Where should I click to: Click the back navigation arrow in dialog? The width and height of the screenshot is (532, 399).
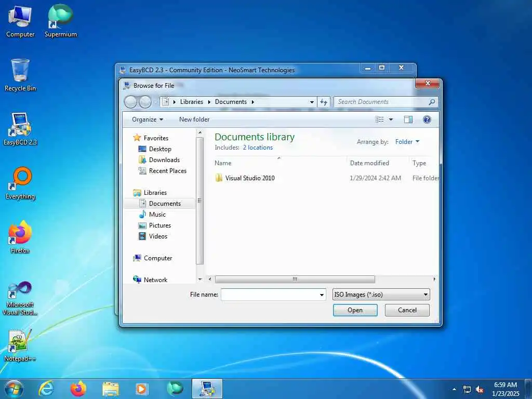130,102
